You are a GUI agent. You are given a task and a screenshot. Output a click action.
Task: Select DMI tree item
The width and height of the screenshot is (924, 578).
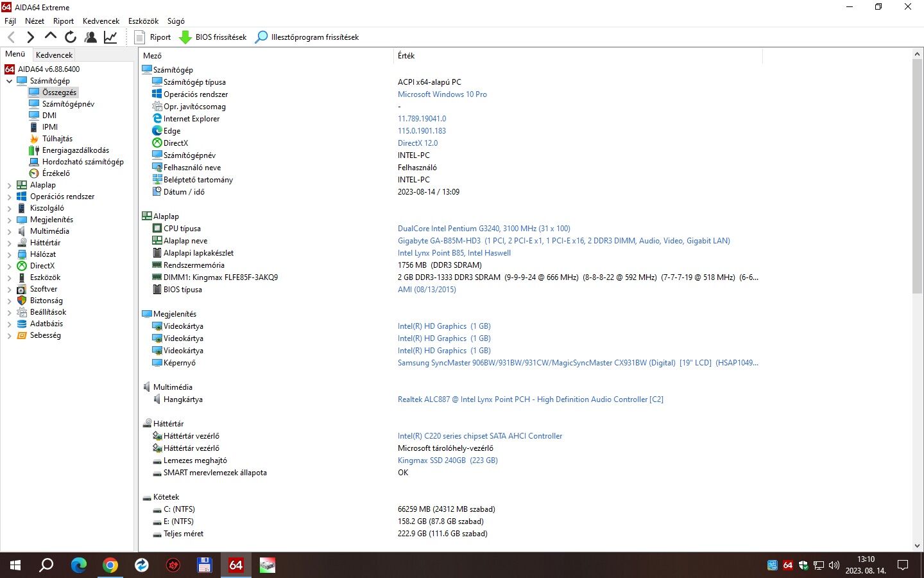tap(49, 116)
